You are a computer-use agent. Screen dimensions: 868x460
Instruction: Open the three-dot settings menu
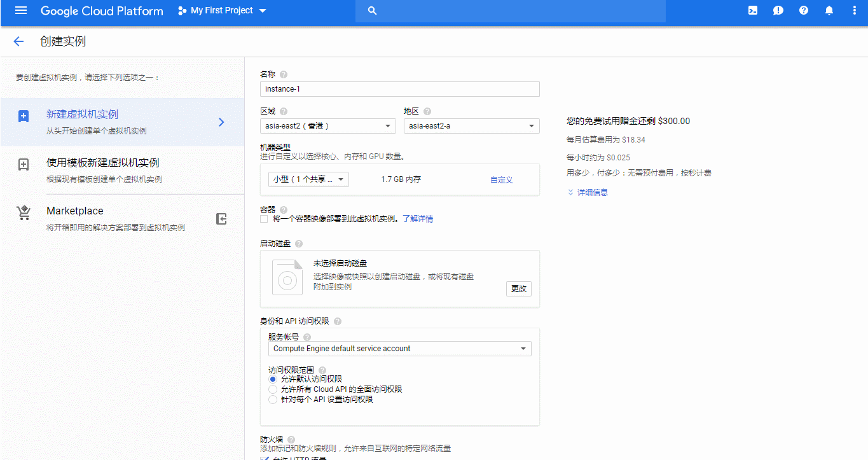[855, 11]
